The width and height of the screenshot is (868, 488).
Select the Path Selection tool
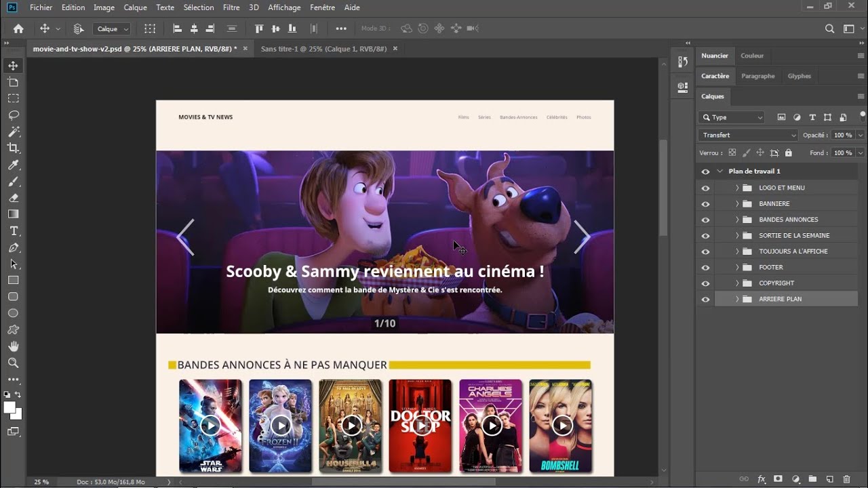pyautogui.click(x=13, y=264)
